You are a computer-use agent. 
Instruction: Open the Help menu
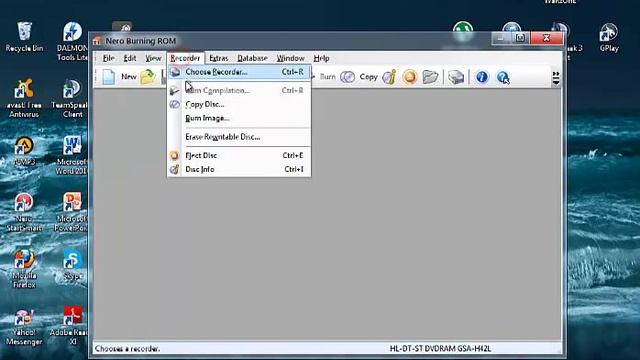(321, 58)
